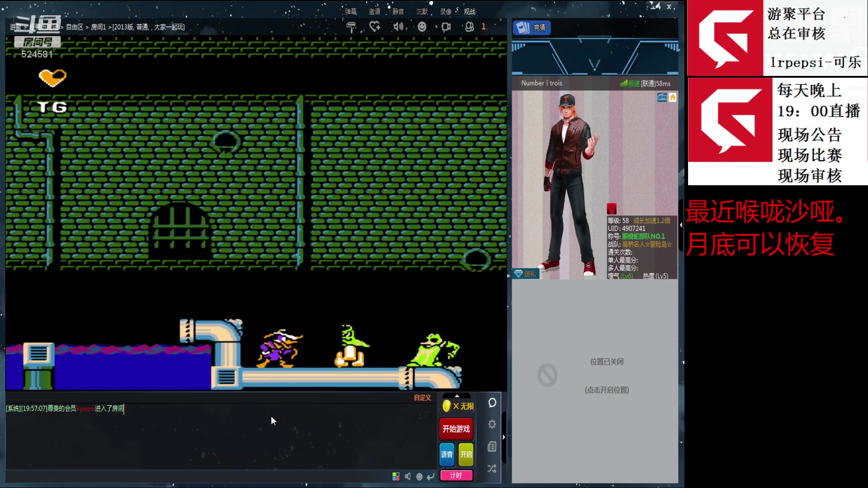Screen dimensions: 868x488
Task: Click the blue 语音 voice button
Action: (447, 454)
